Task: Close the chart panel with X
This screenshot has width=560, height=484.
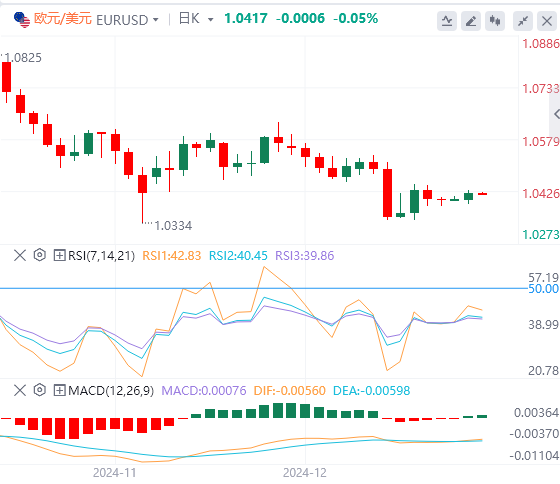Action: 547,21
